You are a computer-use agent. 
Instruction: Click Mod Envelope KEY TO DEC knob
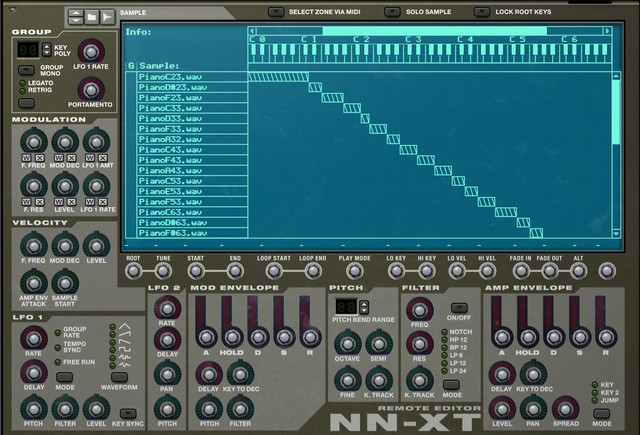click(240, 375)
